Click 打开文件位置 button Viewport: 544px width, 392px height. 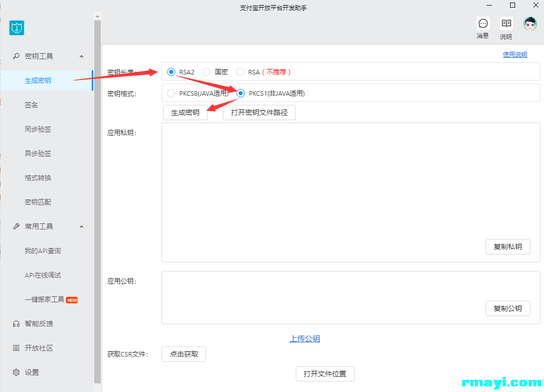click(x=325, y=374)
